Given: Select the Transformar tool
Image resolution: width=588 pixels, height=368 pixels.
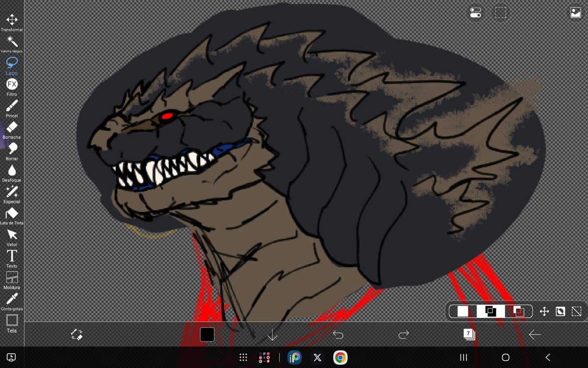Looking at the screenshot, I should point(12,23).
